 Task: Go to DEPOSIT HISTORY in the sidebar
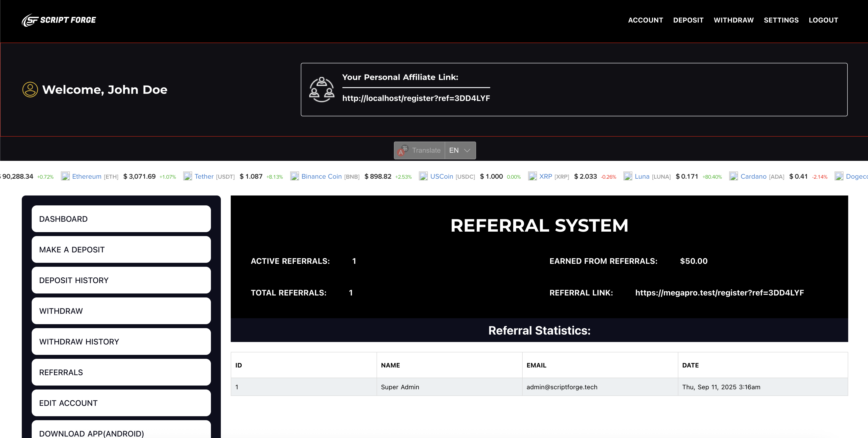coord(121,280)
